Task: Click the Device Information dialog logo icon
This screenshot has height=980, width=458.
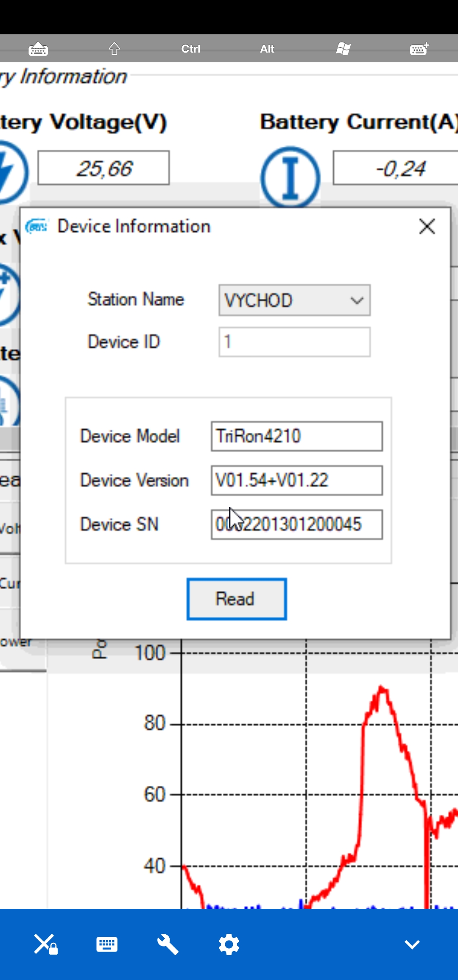Action: (36, 226)
